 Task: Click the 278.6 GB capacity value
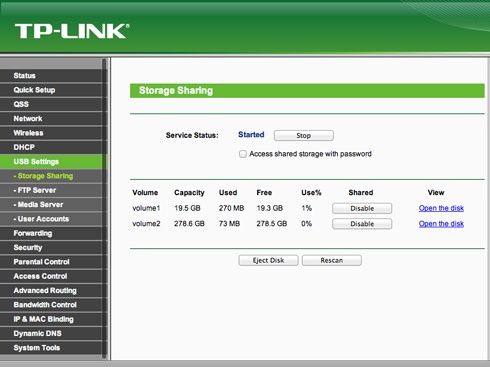tap(189, 224)
